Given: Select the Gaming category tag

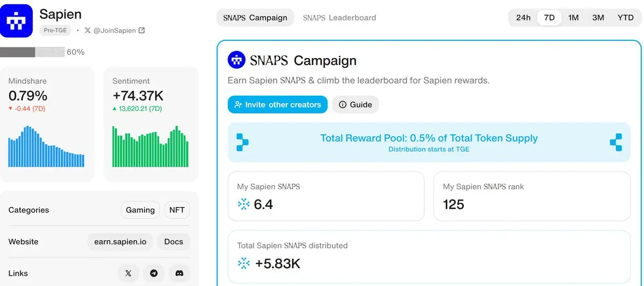Looking at the screenshot, I should (140, 210).
